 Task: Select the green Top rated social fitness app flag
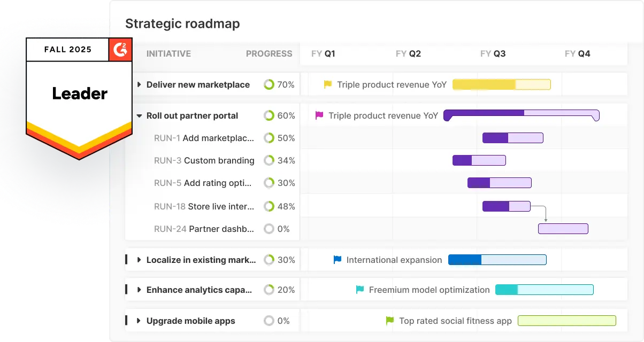coord(388,321)
